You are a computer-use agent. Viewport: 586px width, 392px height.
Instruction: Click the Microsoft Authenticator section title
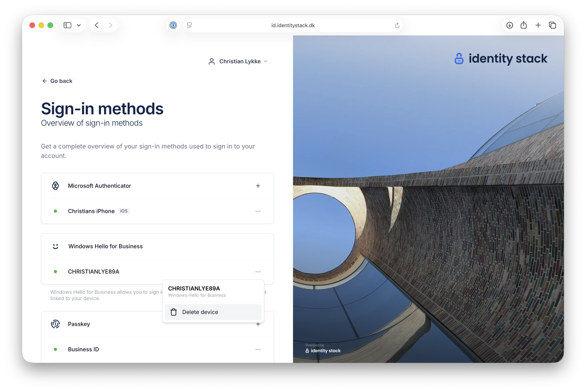pyautogui.click(x=99, y=186)
